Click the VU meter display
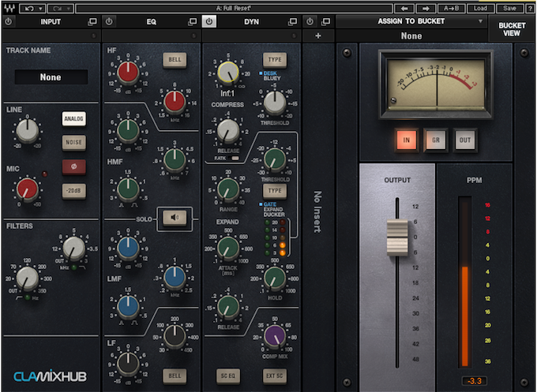This screenshot has width=537, height=392. coord(436,84)
